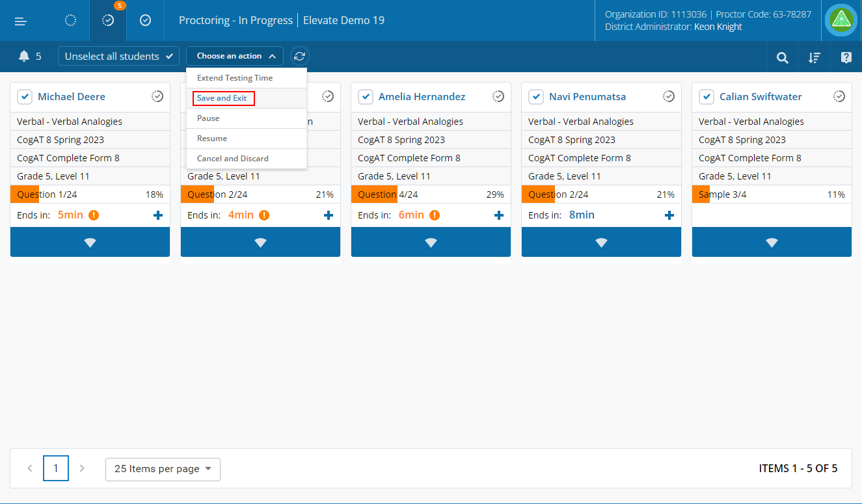Click warning icon next to 4min
The image size is (862, 504).
click(264, 215)
